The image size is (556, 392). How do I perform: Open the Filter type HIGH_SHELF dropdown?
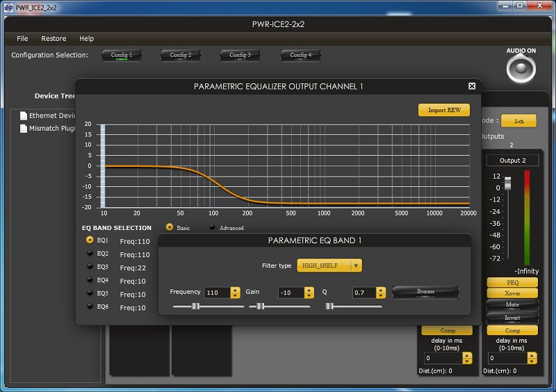329,266
